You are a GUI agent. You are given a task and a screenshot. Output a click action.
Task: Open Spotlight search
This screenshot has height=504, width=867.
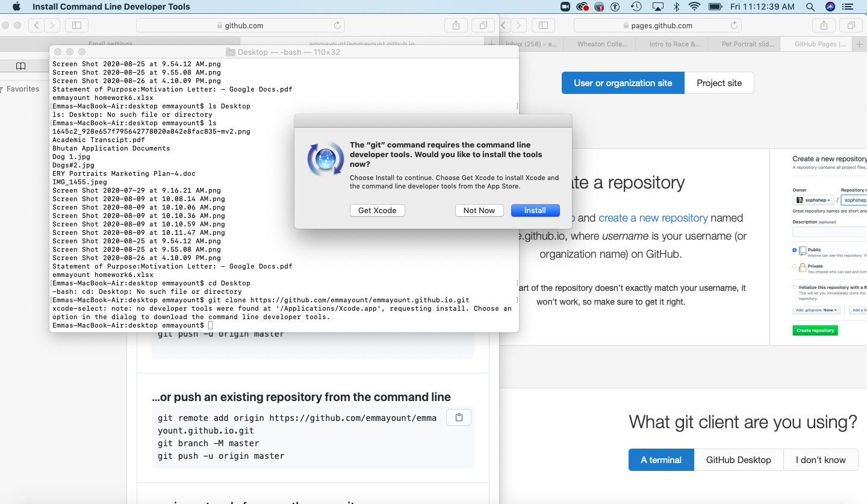click(810, 7)
